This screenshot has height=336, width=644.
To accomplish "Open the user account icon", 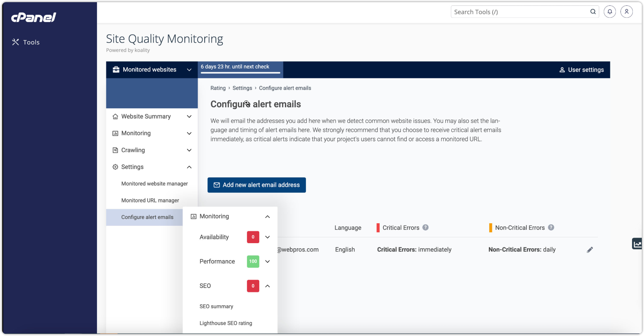I will tap(627, 12).
